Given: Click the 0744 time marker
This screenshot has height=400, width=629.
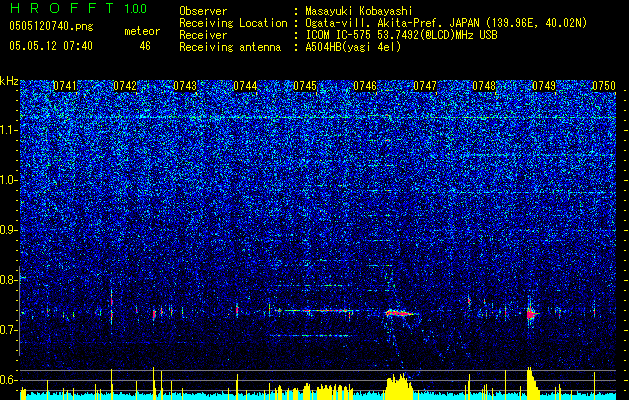Looking at the screenshot, I should [245, 86].
